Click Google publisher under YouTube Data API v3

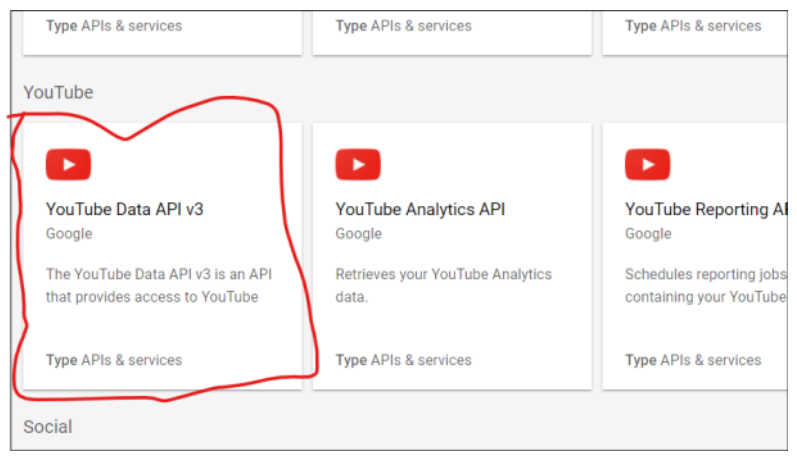click(x=69, y=234)
